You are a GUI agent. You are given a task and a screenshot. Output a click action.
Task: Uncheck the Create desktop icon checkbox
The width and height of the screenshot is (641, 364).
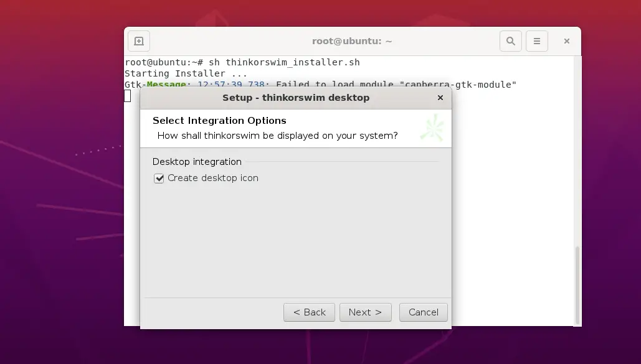click(159, 179)
